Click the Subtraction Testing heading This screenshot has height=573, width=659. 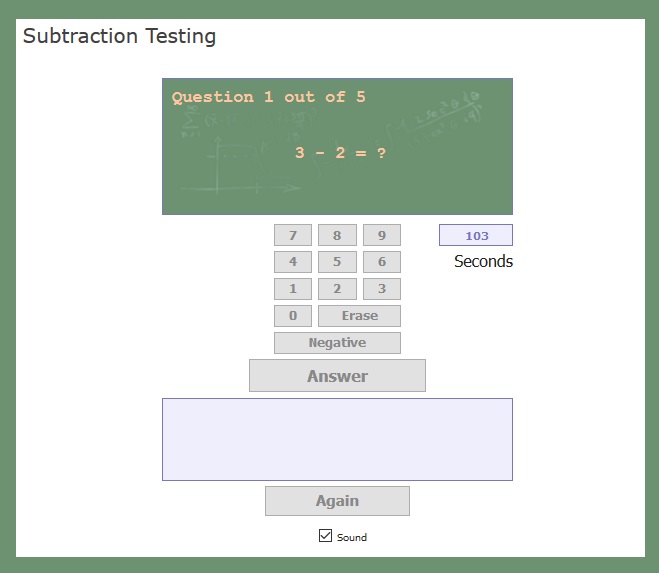coord(119,36)
